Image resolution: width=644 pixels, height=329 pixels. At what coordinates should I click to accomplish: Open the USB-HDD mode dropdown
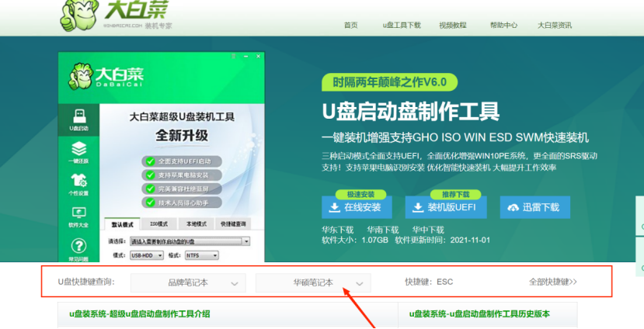147,255
